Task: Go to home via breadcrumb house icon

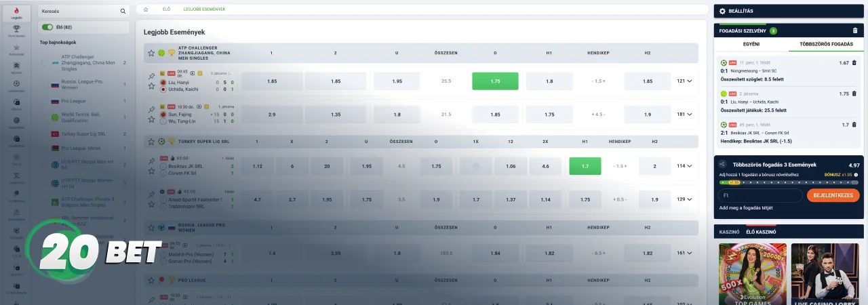Action: [145, 9]
